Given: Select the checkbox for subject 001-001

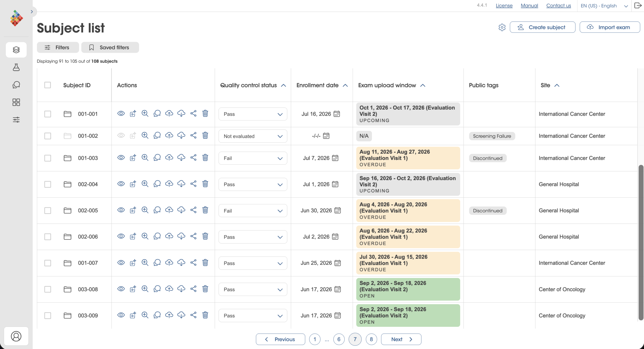Looking at the screenshot, I should point(48,114).
